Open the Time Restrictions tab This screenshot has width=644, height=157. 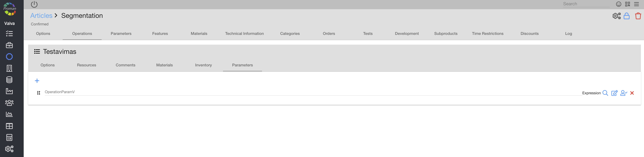(x=488, y=34)
